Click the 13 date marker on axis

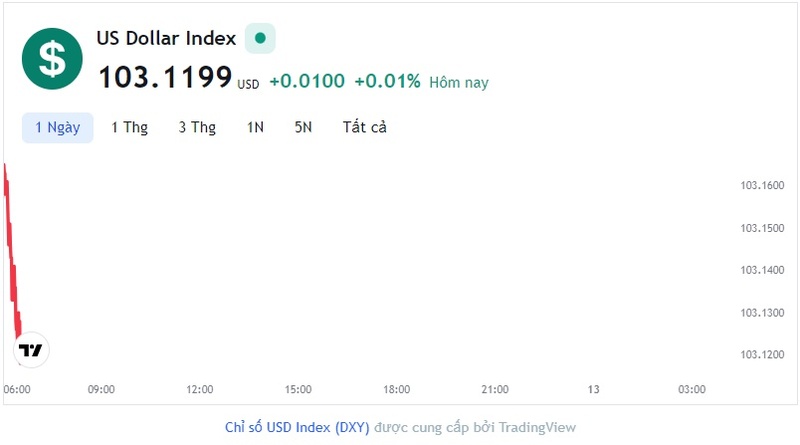coord(593,389)
